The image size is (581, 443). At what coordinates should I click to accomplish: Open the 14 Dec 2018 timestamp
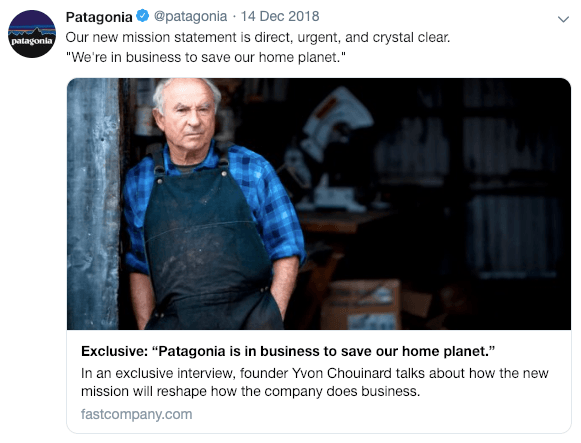point(280,17)
